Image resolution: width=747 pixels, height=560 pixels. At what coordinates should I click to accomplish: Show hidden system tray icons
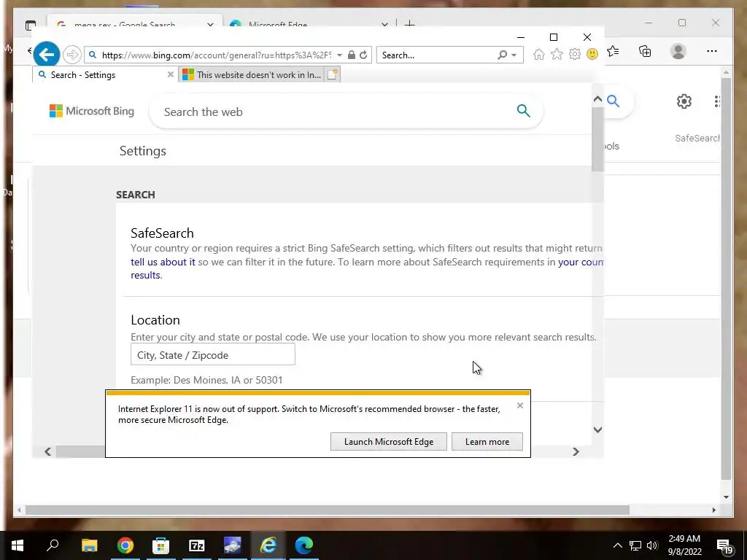(617, 545)
